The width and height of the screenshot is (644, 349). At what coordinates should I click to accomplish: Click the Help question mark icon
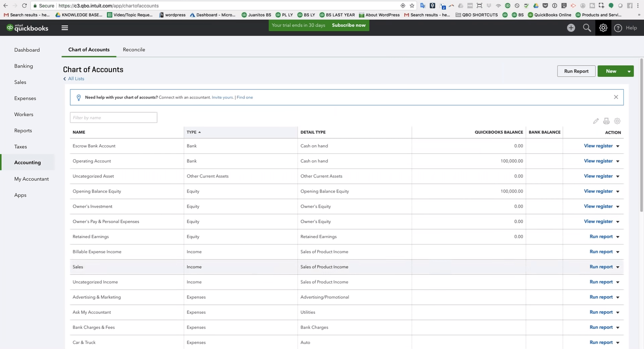(x=618, y=28)
